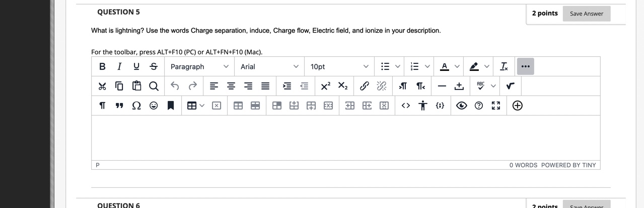Apply a bullet list
This screenshot has width=644, height=208.
click(x=385, y=67)
